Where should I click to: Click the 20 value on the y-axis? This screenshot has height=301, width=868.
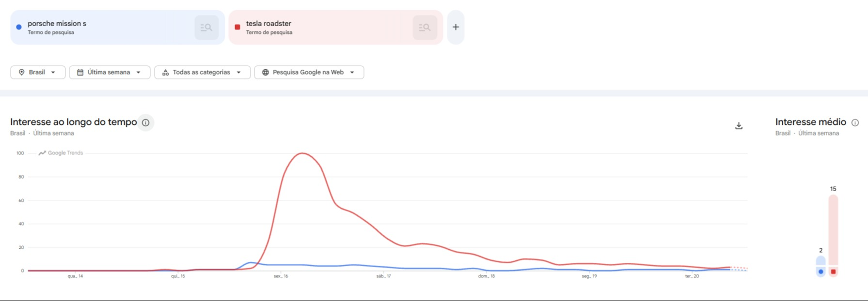point(21,247)
